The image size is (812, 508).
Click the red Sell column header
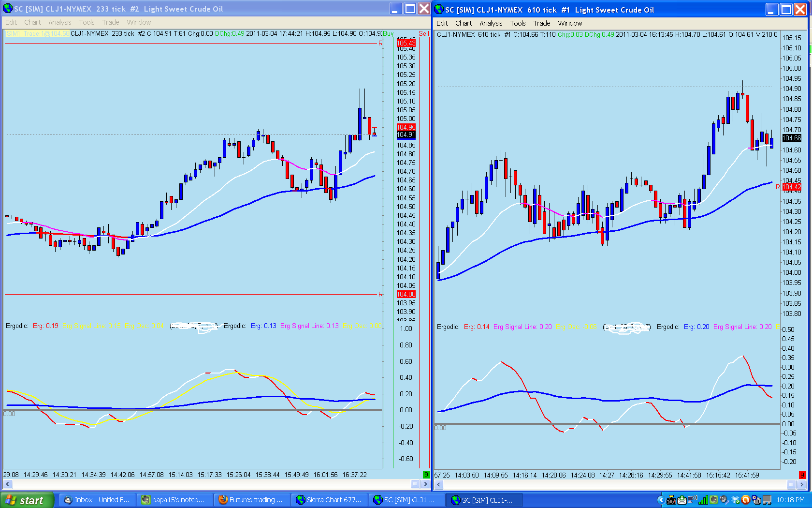(424, 33)
